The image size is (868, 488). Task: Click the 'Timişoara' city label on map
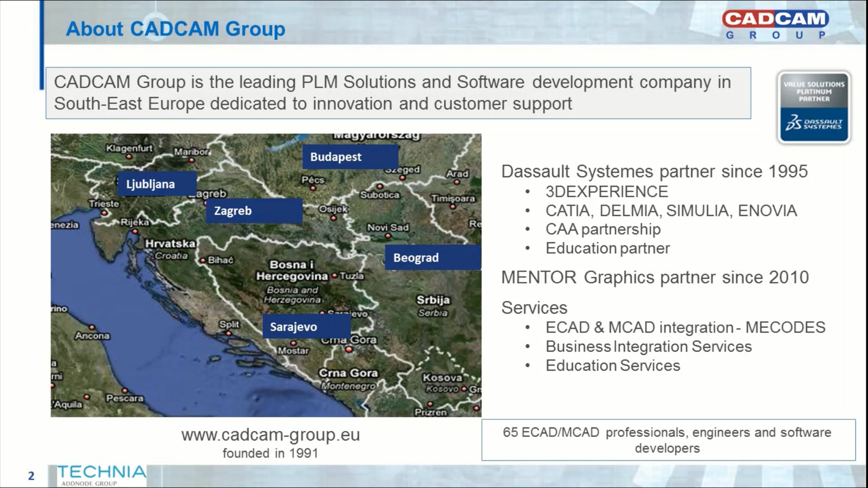click(x=453, y=198)
